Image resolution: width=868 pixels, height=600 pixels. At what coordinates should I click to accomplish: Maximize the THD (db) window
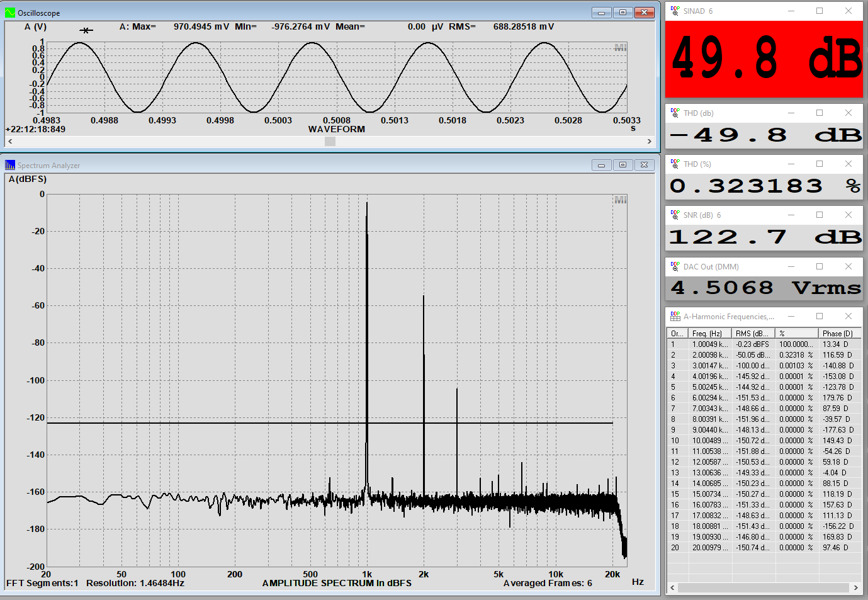[820, 113]
